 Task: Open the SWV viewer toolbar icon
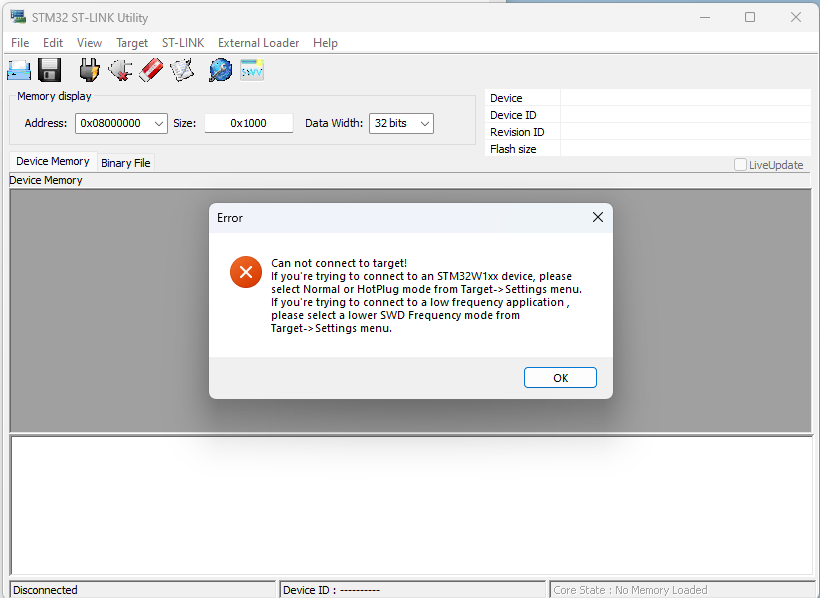point(252,70)
